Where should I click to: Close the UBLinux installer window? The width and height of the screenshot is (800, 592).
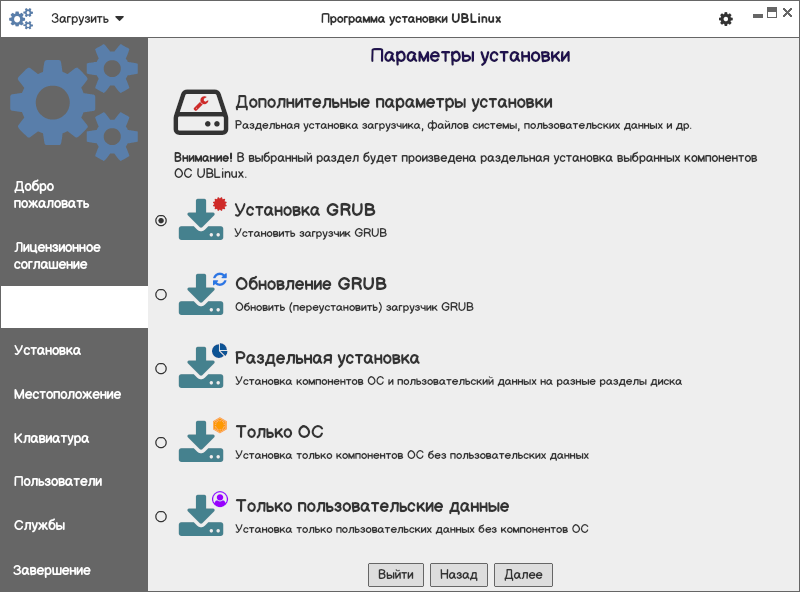point(788,13)
